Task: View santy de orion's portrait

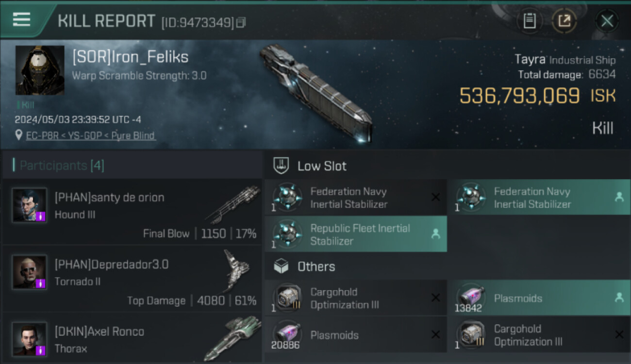Action: (x=30, y=205)
